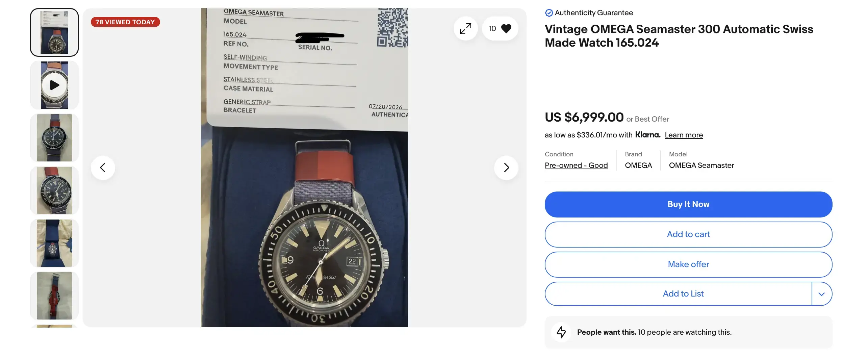Open the Klarna Learn more link
The image size is (868, 358).
(684, 135)
